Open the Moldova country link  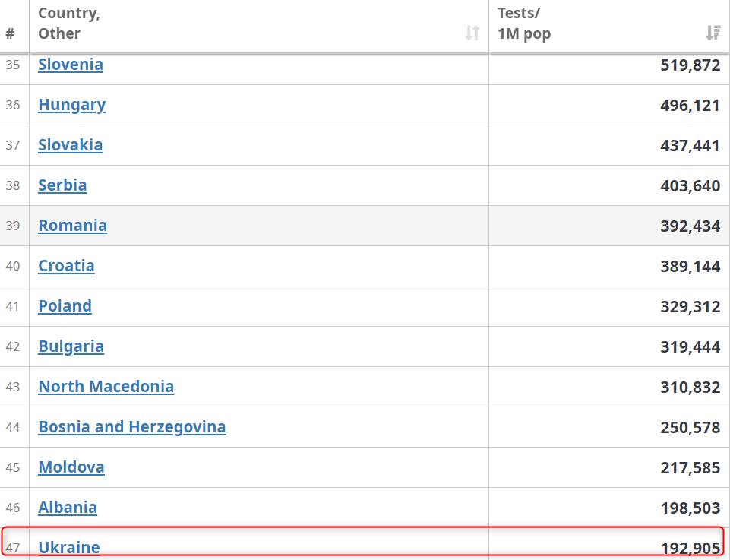pyautogui.click(x=71, y=467)
